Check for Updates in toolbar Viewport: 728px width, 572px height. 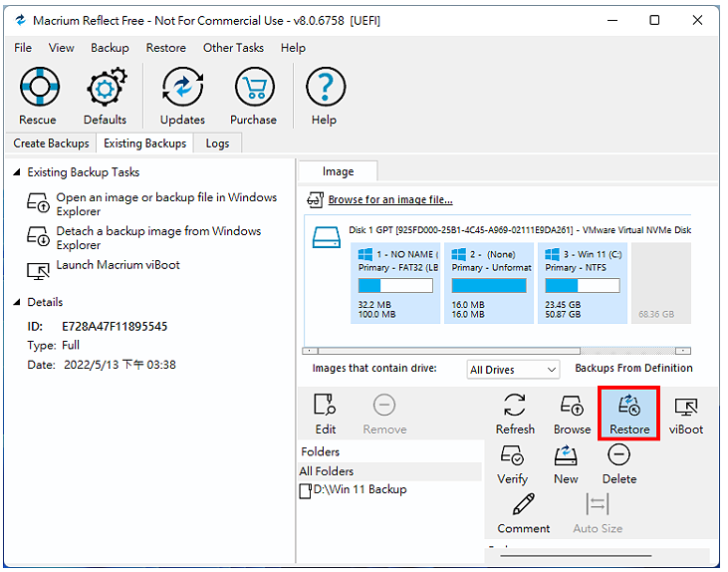pos(182,97)
